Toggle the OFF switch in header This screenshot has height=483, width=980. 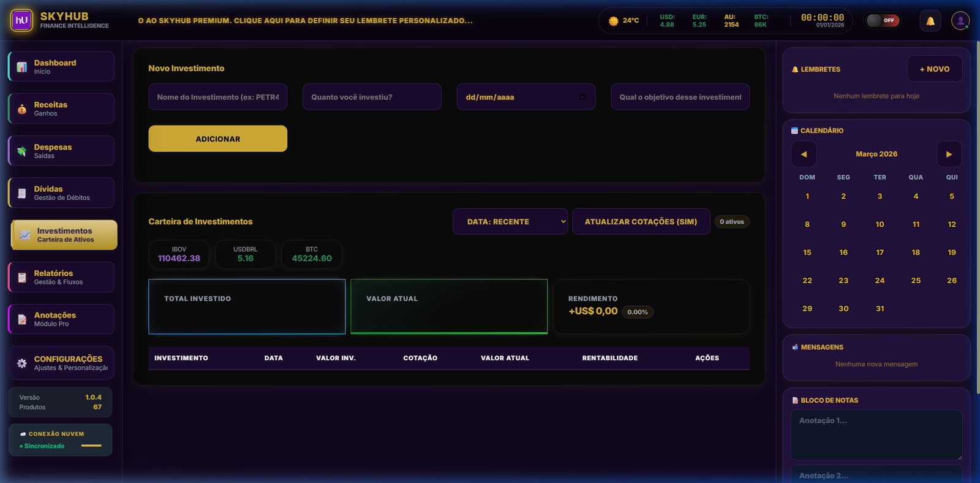point(882,21)
